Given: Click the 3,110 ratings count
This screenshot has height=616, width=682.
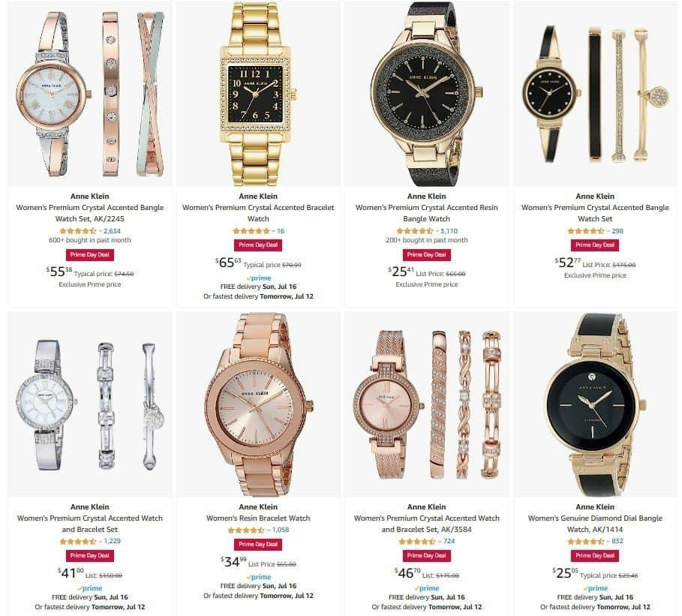Looking at the screenshot, I should pos(449,231).
